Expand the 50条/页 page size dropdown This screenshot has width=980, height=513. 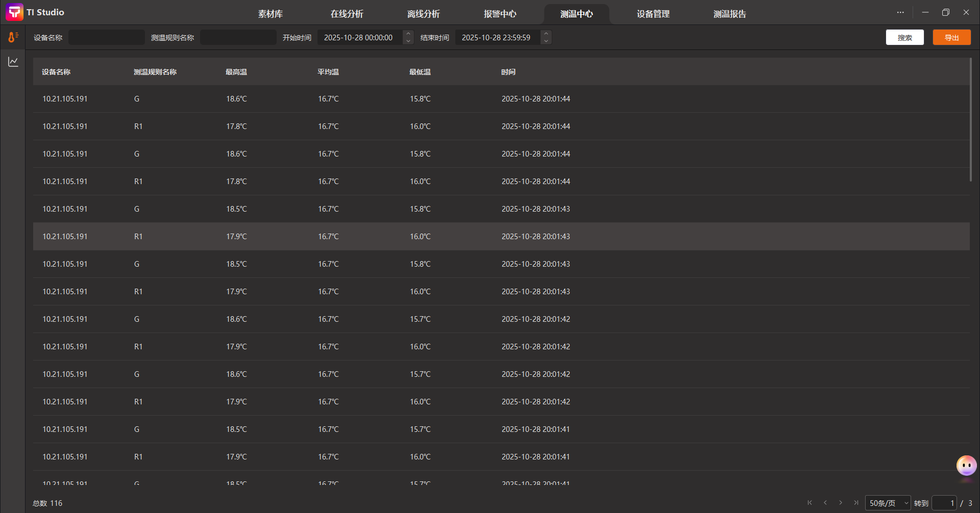888,503
